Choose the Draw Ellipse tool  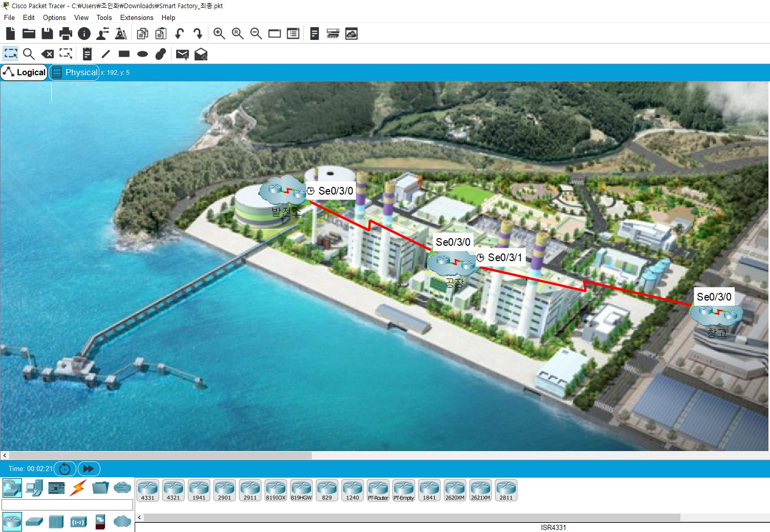pyautogui.click(x=142, y=53)
